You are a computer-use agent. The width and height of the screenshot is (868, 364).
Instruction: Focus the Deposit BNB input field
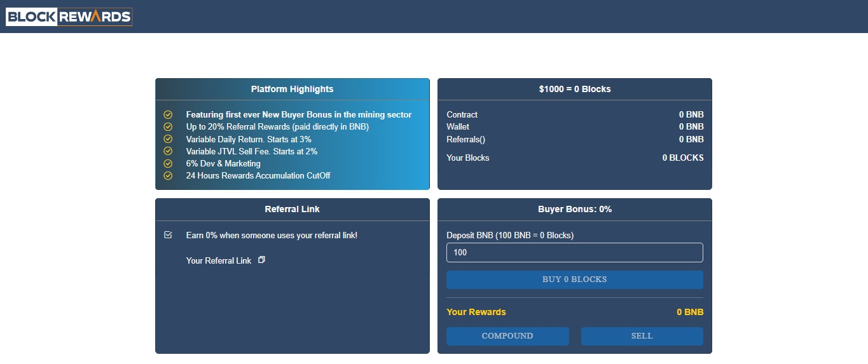pyautogui.click(x=575, y=252)
